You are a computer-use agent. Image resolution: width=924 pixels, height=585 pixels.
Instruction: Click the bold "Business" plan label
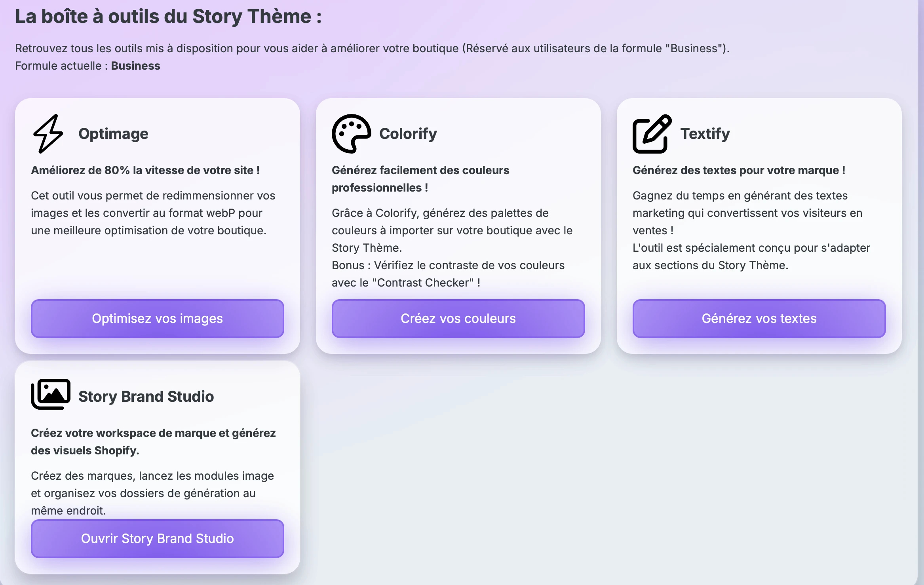135,66
